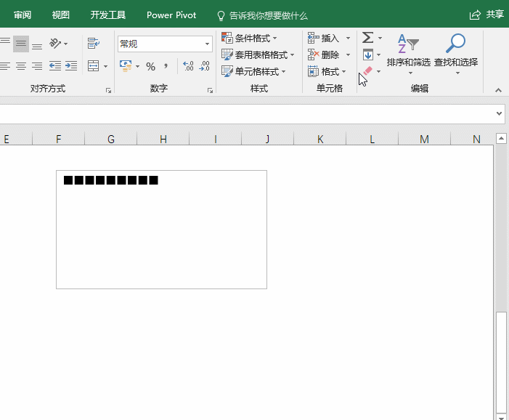The width and height of the screenshot is (509, 420).
Task: Toggle middle align vertical alignment
Action: pyautogui.click(x=21, y=44)
